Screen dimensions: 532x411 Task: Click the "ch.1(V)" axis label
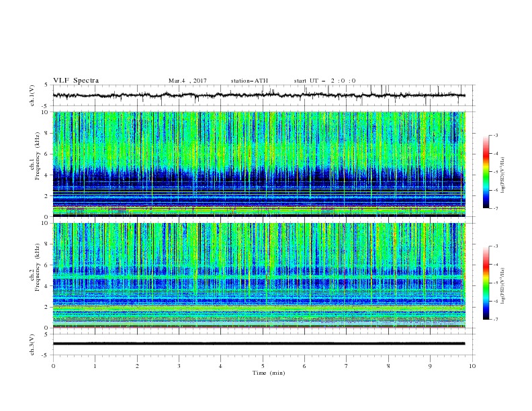(x=32, y=95)
